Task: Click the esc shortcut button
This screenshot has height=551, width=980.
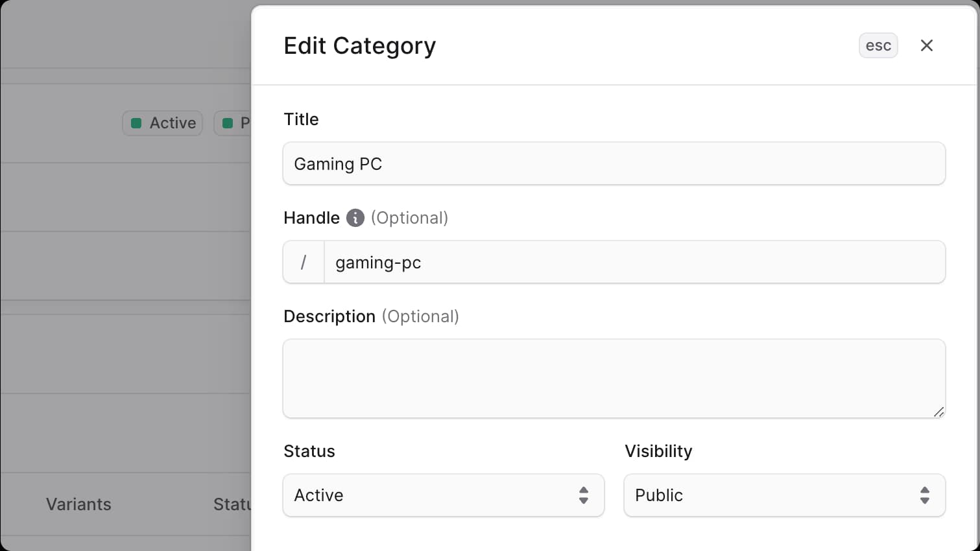Action: [x=878, y=45]
